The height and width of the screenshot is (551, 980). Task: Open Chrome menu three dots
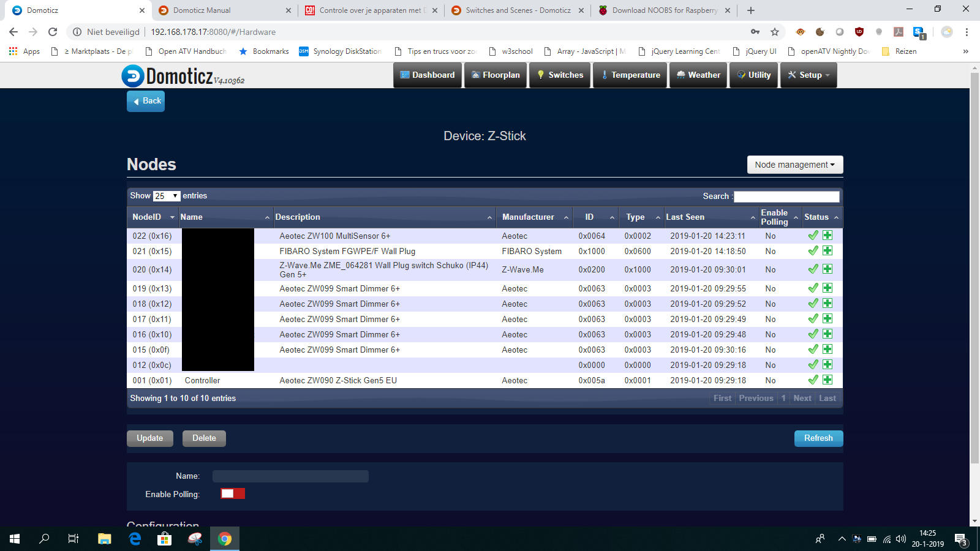(x=967, y=32)
